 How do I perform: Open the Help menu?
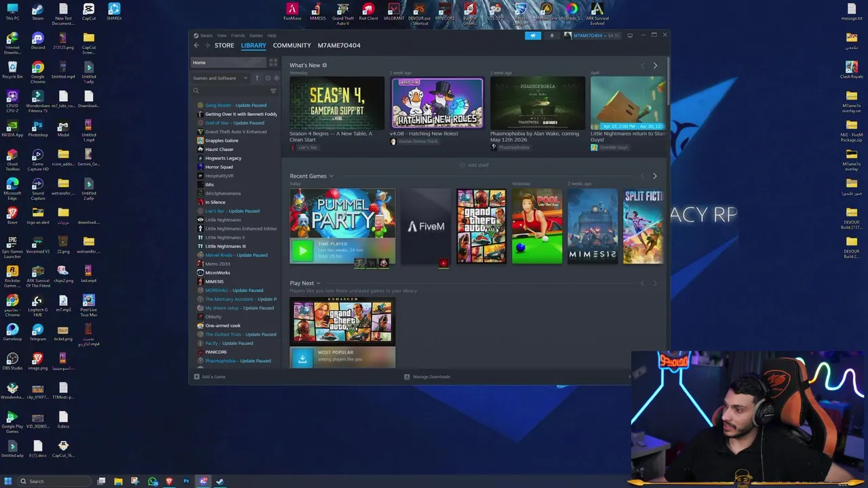pos(272,35)
